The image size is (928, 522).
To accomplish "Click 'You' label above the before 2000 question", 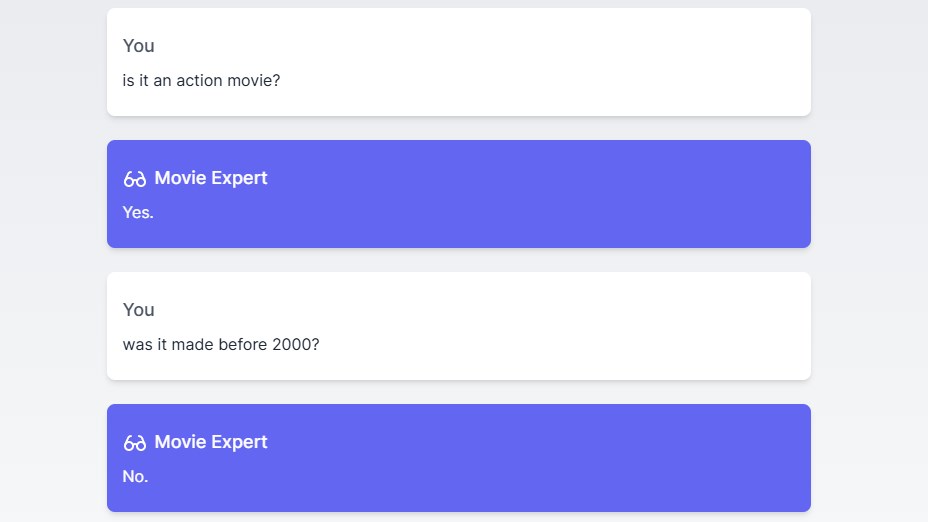I will point(138,310).
